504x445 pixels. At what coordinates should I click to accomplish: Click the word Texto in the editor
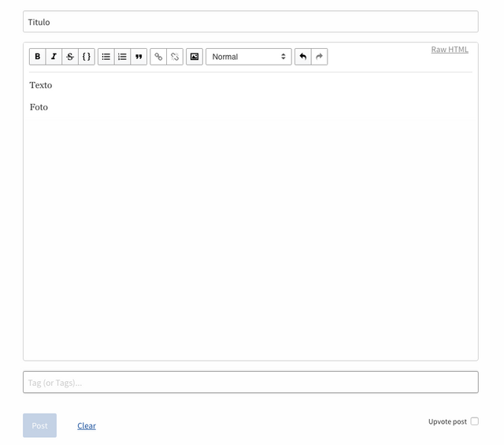[41, 85]
